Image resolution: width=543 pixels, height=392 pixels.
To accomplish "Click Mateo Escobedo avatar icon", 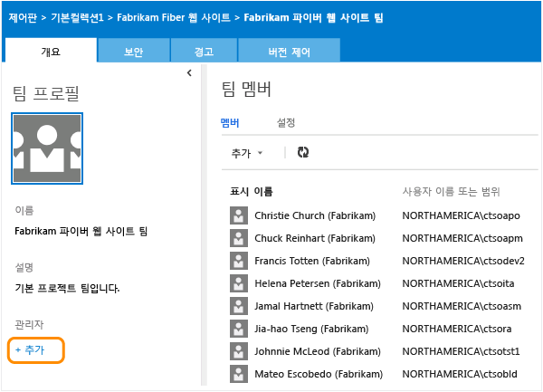I will [x=239, y=374].
